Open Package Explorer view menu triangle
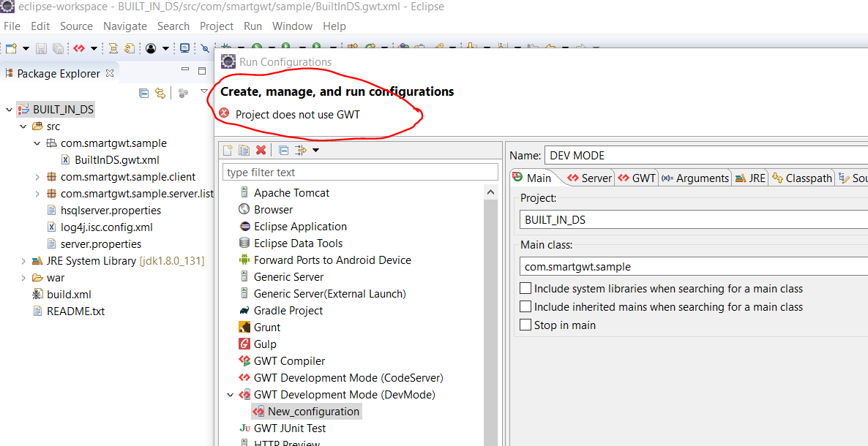The height and width of the screenshot is (446, 868). pos(203,91)
